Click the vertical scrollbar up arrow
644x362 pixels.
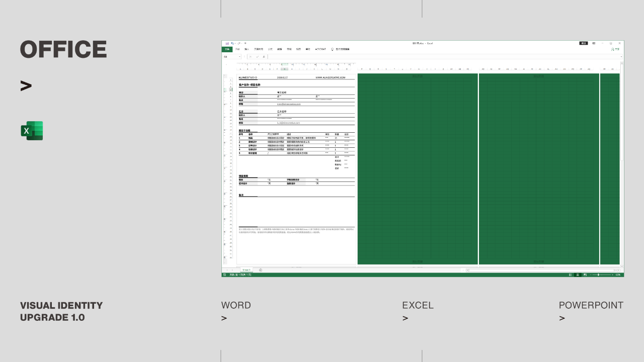(x=622, y=63)
